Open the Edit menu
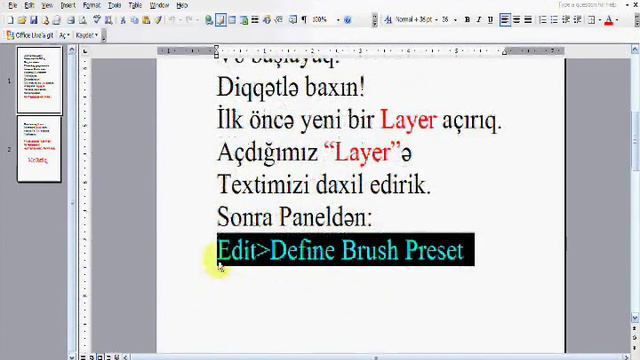 pyautogui.click(x=29, y=5)
